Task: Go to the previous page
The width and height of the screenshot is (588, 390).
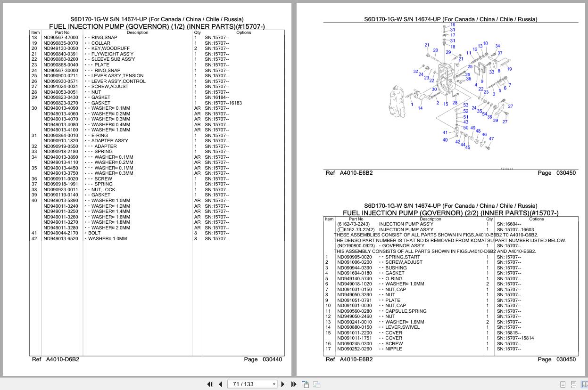Action: pos(220,384)
